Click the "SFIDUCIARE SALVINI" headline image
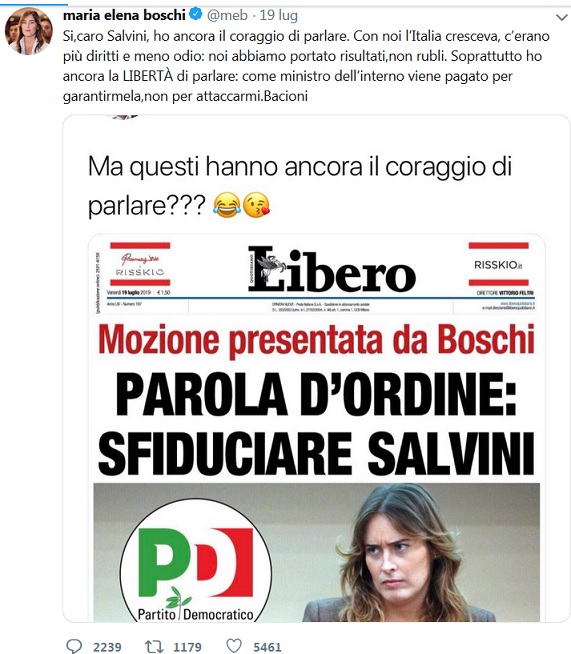This screenshot has height=654, width=571. click(x=316, y=454)
